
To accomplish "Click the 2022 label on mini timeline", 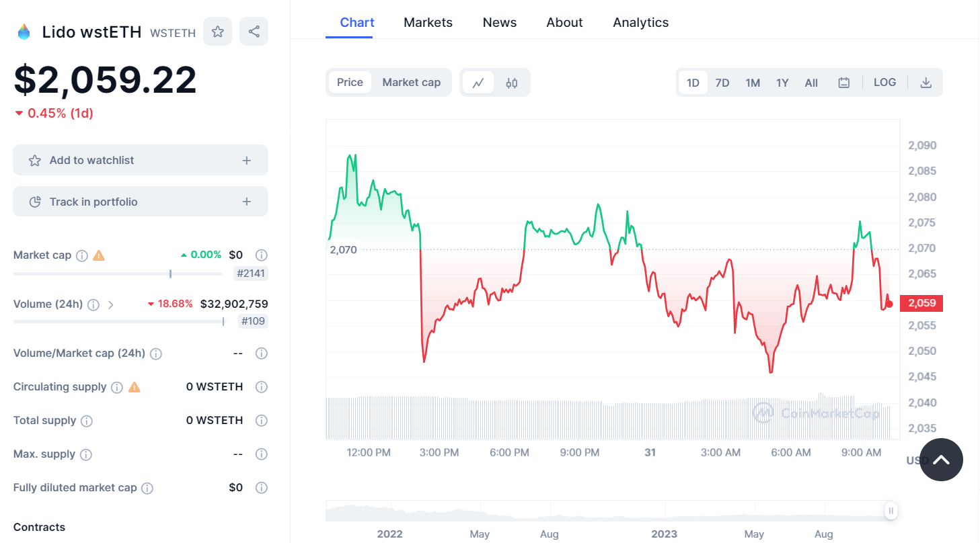I will (x=389, y=534).
